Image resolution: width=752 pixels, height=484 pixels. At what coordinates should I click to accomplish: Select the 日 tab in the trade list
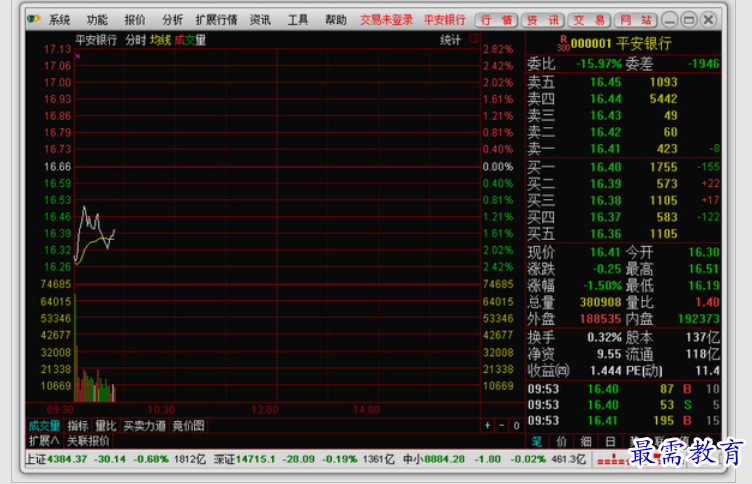(610, 441)
